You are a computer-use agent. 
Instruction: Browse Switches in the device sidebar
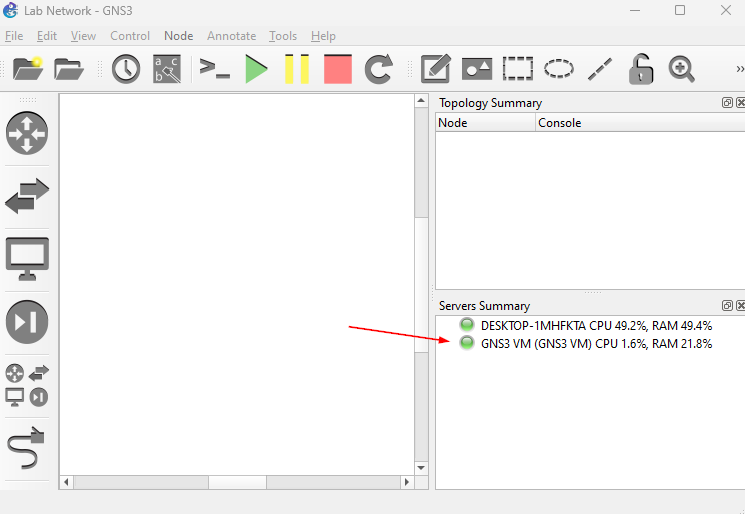27,196
